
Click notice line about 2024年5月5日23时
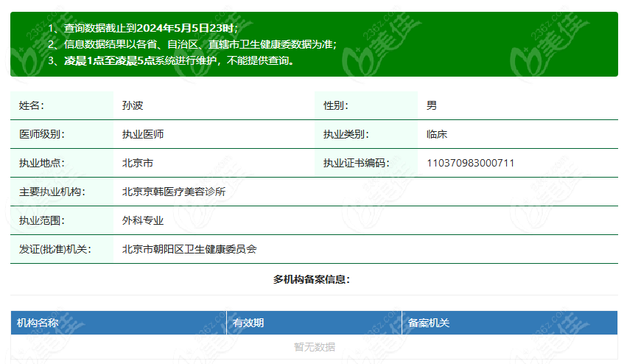(x=143, y=28)
